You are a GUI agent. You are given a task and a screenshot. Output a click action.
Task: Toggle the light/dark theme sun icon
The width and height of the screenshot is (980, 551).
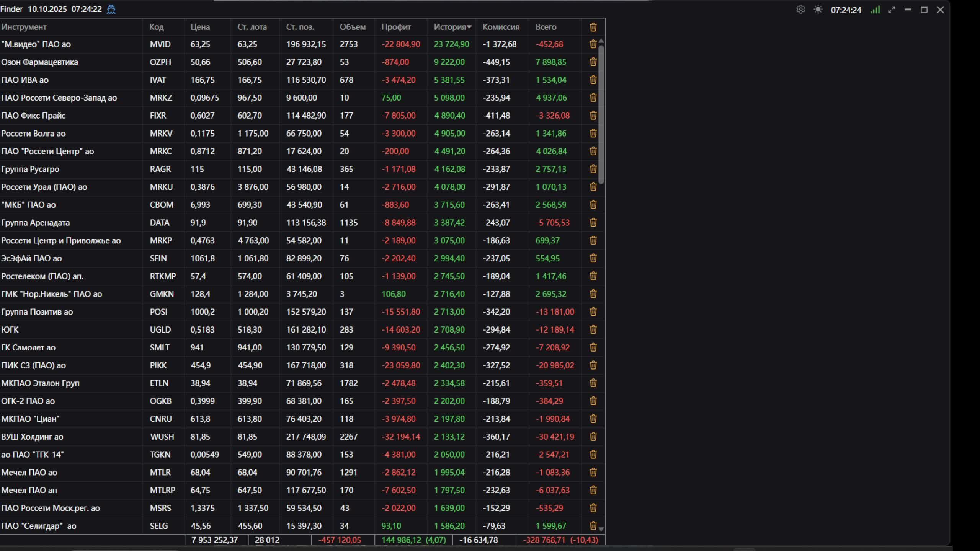(x=818, y=10)
